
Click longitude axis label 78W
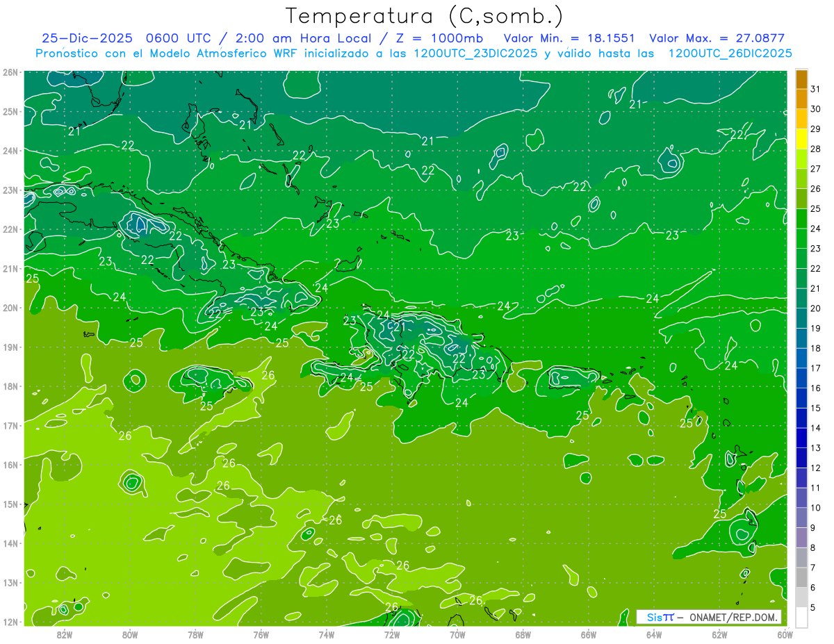195,634
